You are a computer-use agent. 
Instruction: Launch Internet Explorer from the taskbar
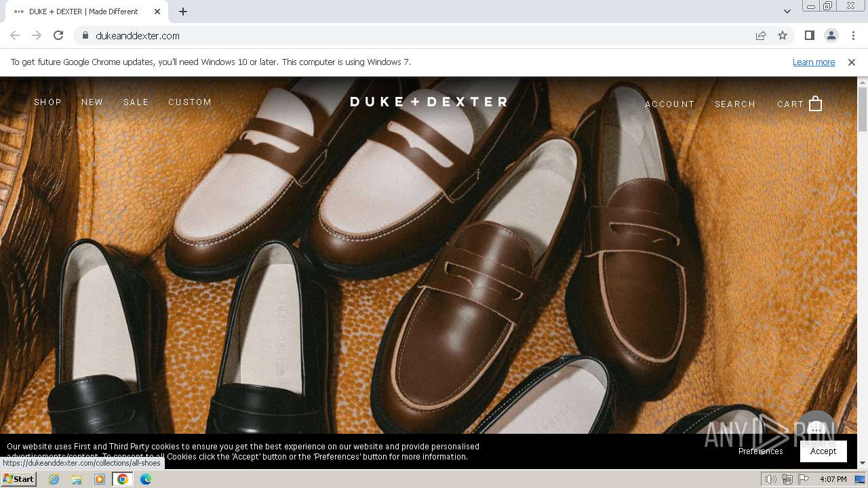tap(54, 479)
